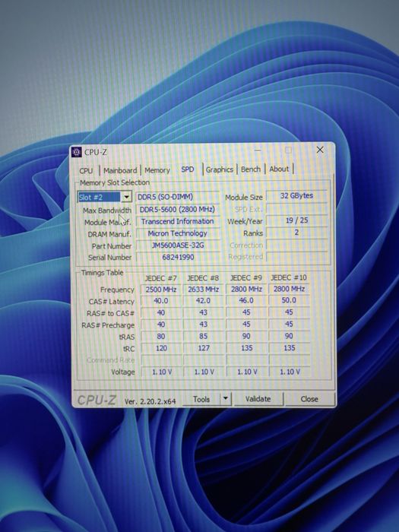The image size is (399, 532).
Task: Switch to the Mainboard tab
Action: pos(120,170)
